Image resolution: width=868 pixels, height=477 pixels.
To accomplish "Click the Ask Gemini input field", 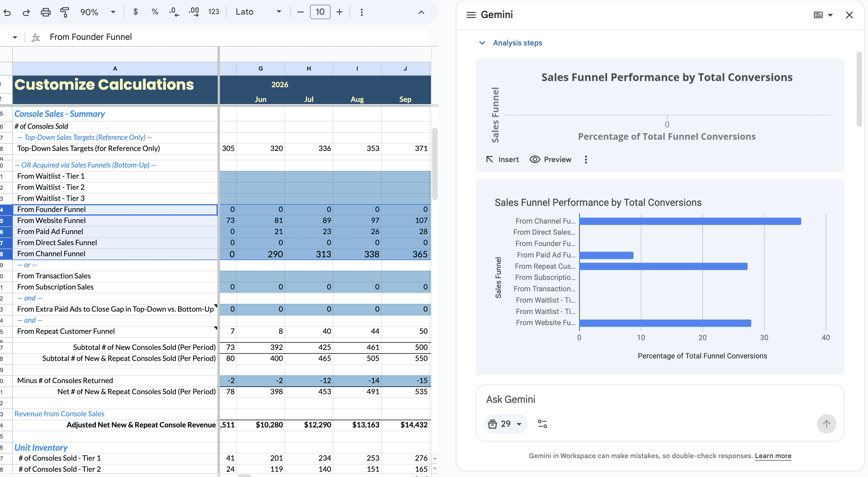I will [640, 399].
